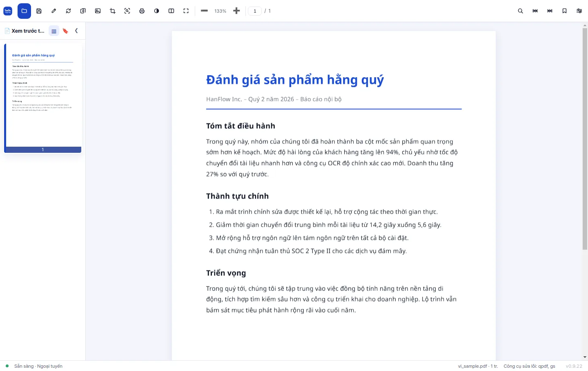Enter fullscreen mode icon
Viewport: 588px width, 371px height.
[186, 11]
